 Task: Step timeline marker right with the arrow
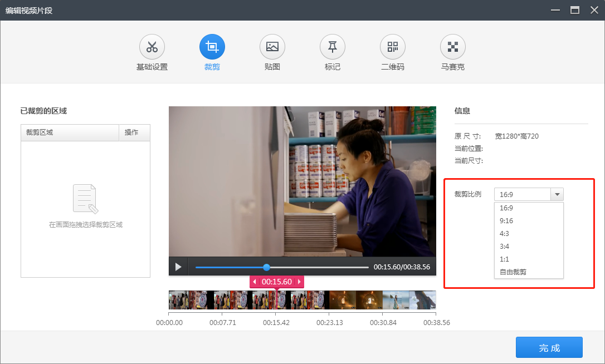coord(299,282)
